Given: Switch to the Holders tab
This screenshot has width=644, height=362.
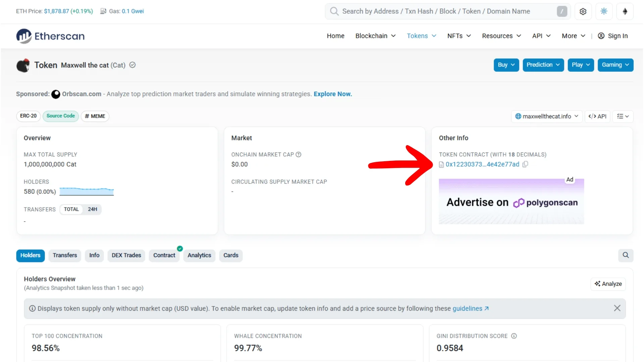Looking at the screenshot, I should click(30, 255).
